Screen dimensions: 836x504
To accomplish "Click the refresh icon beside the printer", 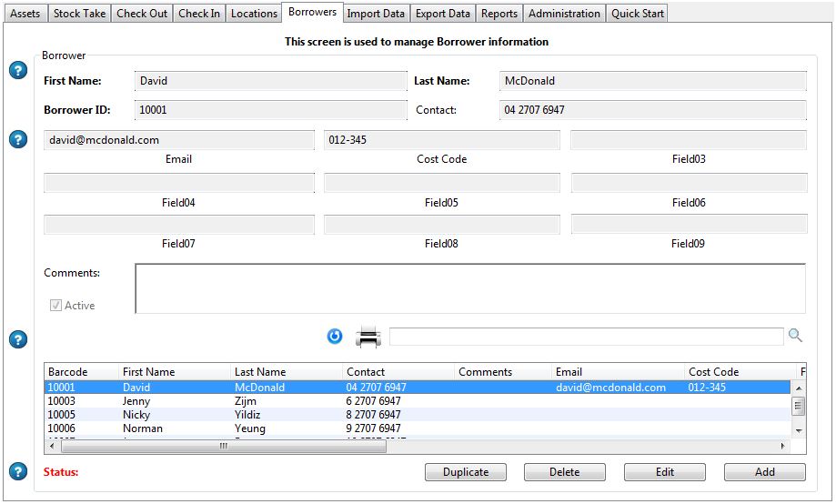I will (x=335, y=338).
